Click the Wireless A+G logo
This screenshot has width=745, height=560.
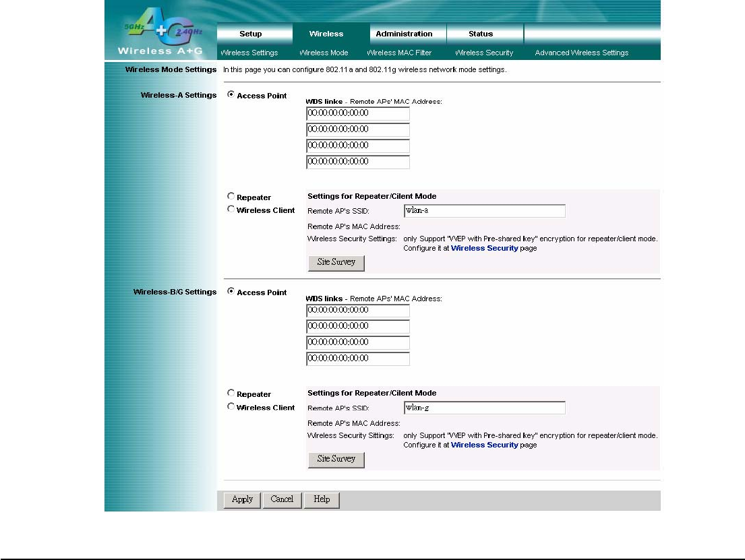[162, 32]
